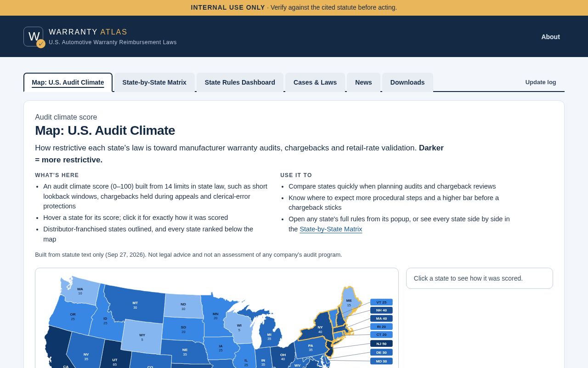This screenshot has height=368, width=588.
Task: Click Nebraska (NE) on the map
Action: (185, 352)
